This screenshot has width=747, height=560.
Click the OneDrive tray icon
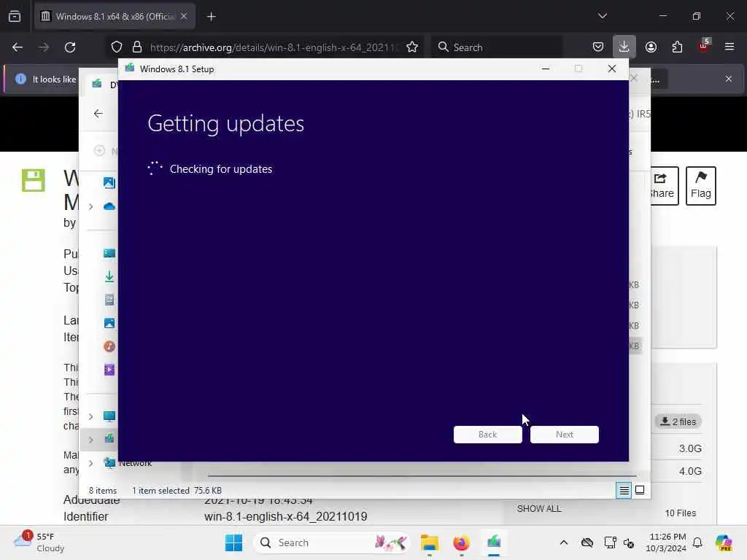click(587, 542)
